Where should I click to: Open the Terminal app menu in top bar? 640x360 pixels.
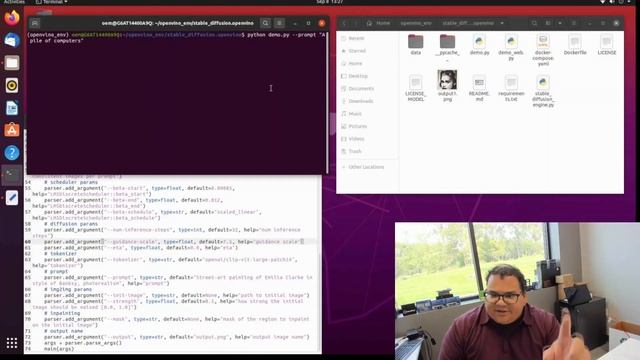pos(52,2)
